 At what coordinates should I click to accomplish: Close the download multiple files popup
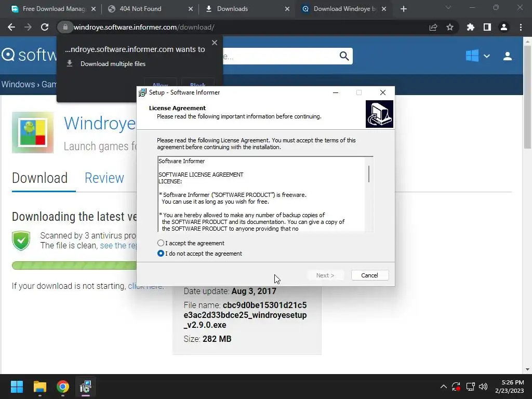click(x=215, y=43)
